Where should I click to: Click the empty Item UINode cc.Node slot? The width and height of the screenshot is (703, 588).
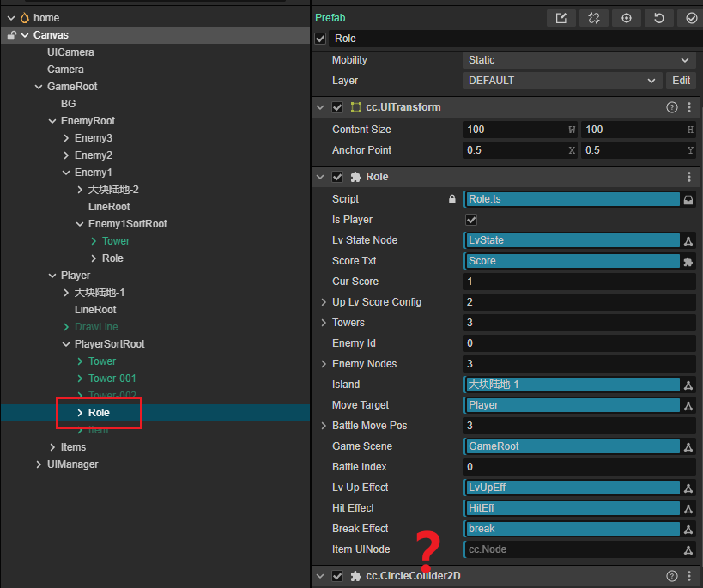coord(572,550)
